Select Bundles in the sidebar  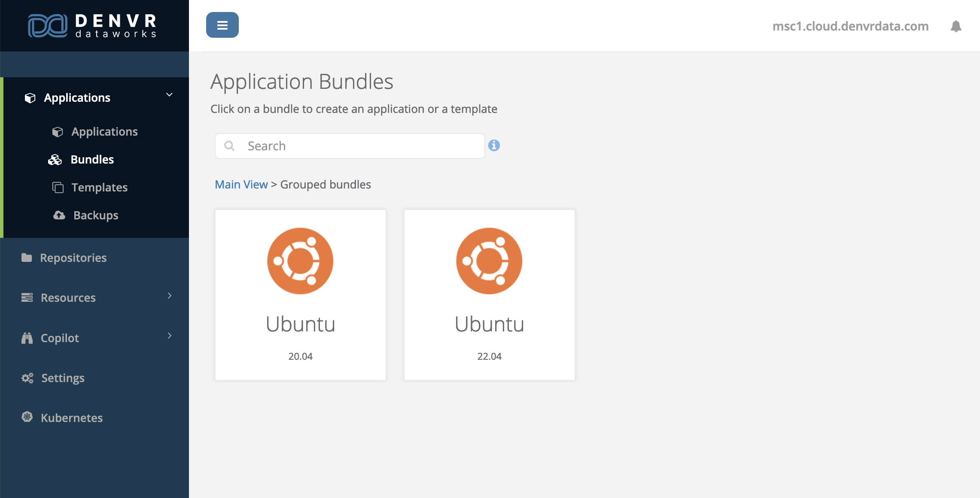[92, 160]
